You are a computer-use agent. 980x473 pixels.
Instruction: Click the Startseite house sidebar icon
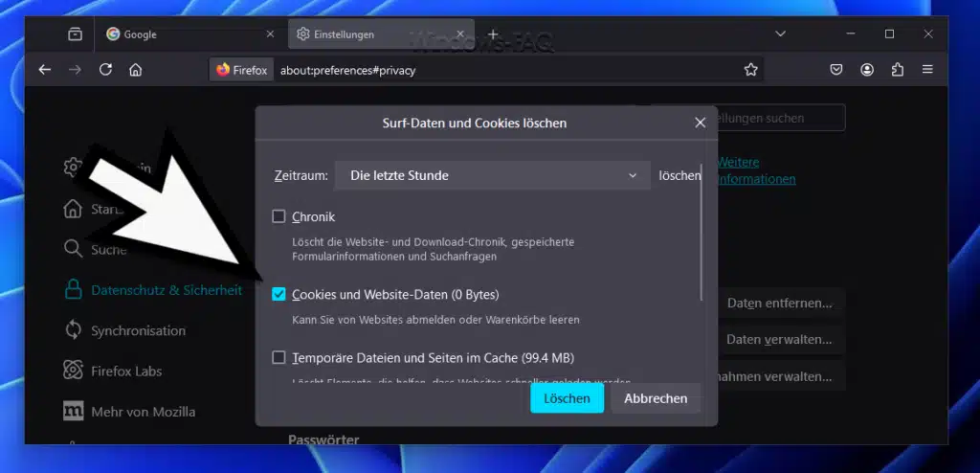(x=73, y=209)
